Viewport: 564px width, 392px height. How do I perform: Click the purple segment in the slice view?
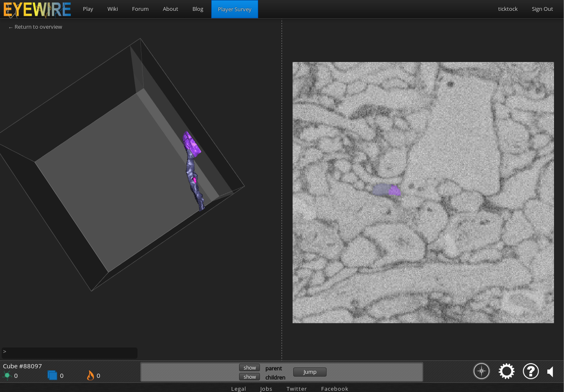point(394,191)
